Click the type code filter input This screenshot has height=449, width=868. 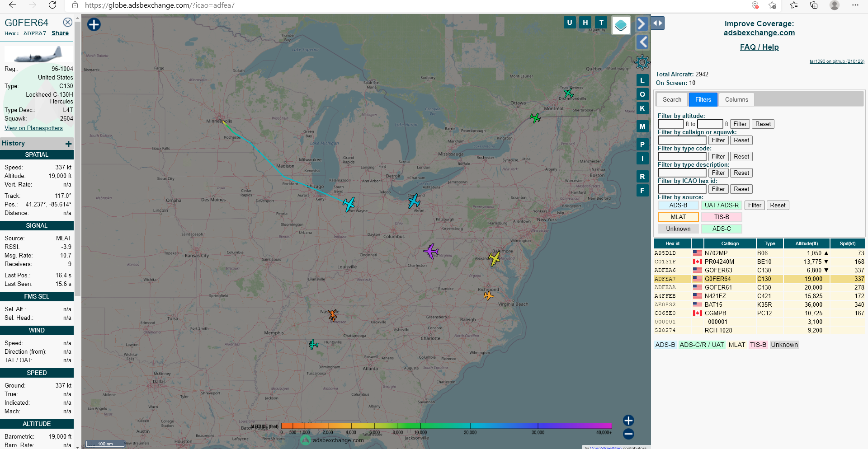click(x=682, y=157)
